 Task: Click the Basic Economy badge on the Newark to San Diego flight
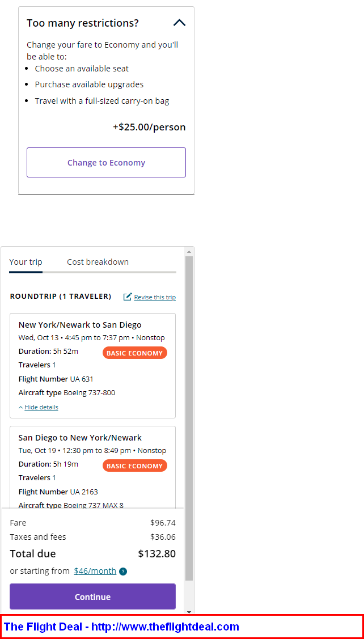pos(135,353)
